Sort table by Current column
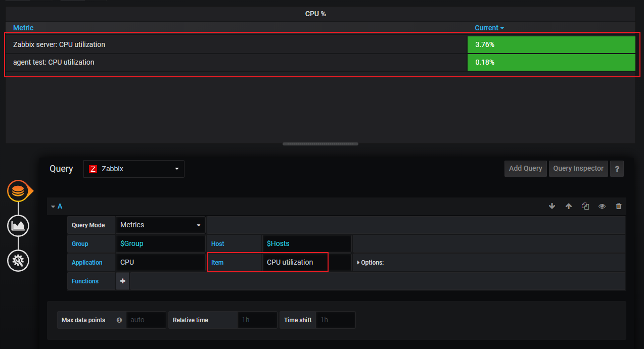644x349 pixels. [489, 28]
